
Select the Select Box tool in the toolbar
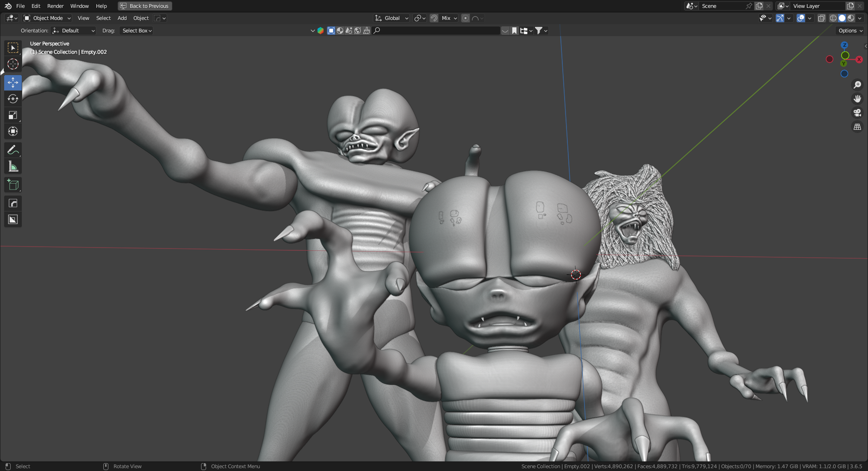[x=13, y=48]
